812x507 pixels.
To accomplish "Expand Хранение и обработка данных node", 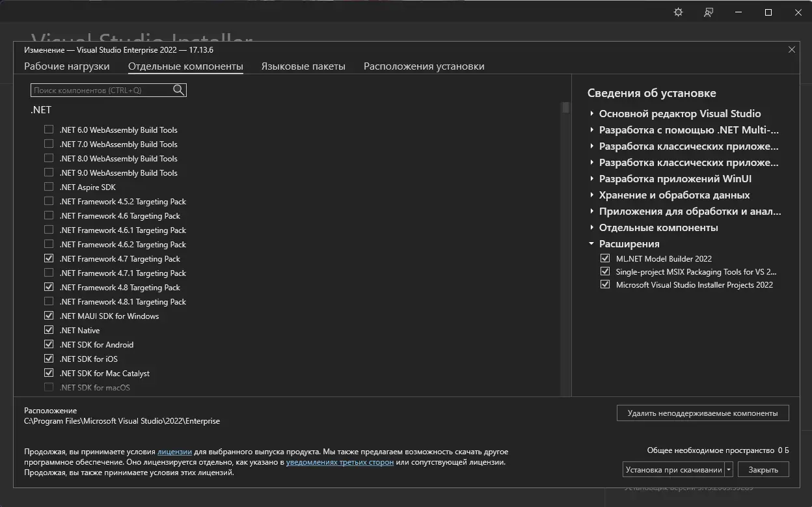I will (591, 195).
